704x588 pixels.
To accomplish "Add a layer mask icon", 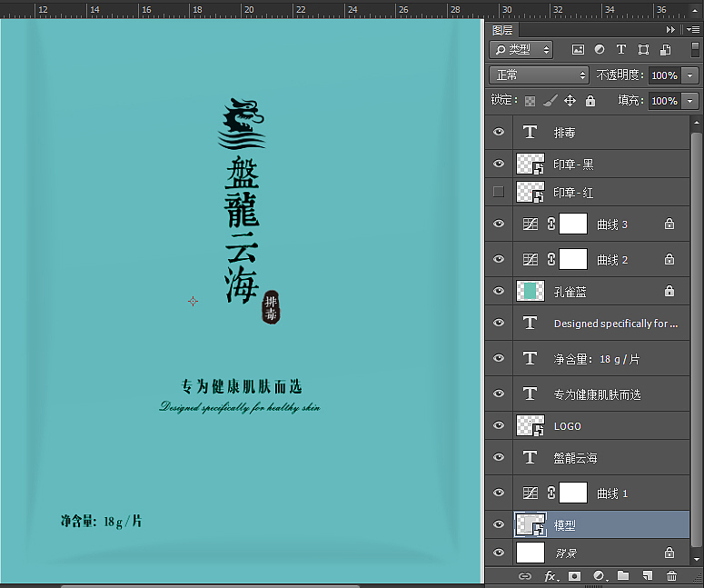I will pyautogui.click(x=574, y=576).
